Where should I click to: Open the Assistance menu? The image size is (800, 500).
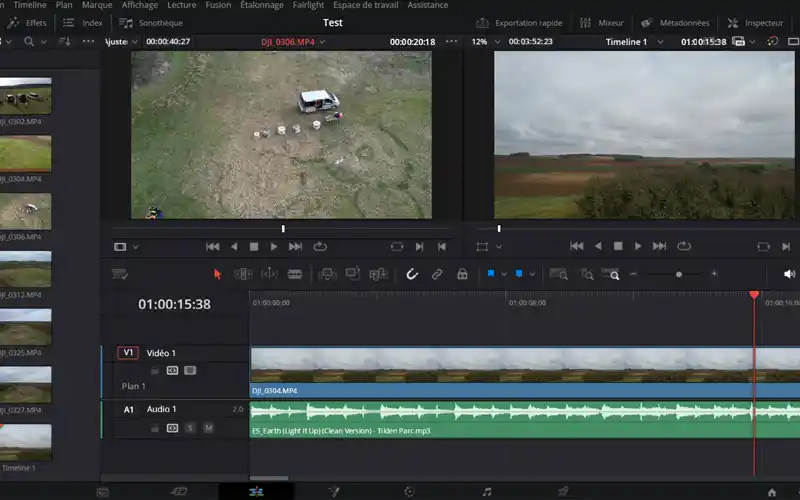pyautogui.click(x=428, y=5)
